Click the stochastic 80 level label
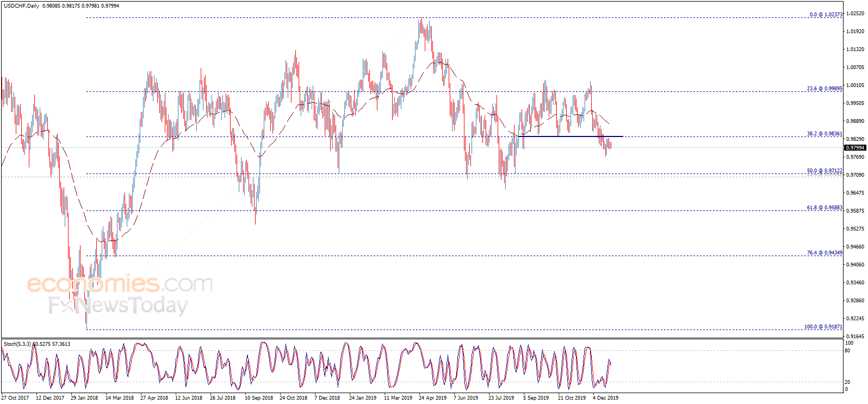Image resolution: width=868 pixels, height=404 pixels. click(847, 351)
